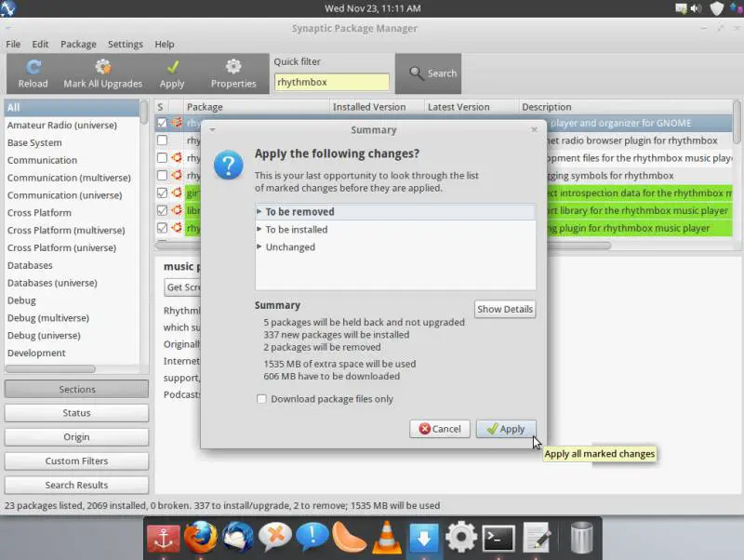744x560 pixels.
Task: Open system settings gear in the dock
Action: coord(461,538)
